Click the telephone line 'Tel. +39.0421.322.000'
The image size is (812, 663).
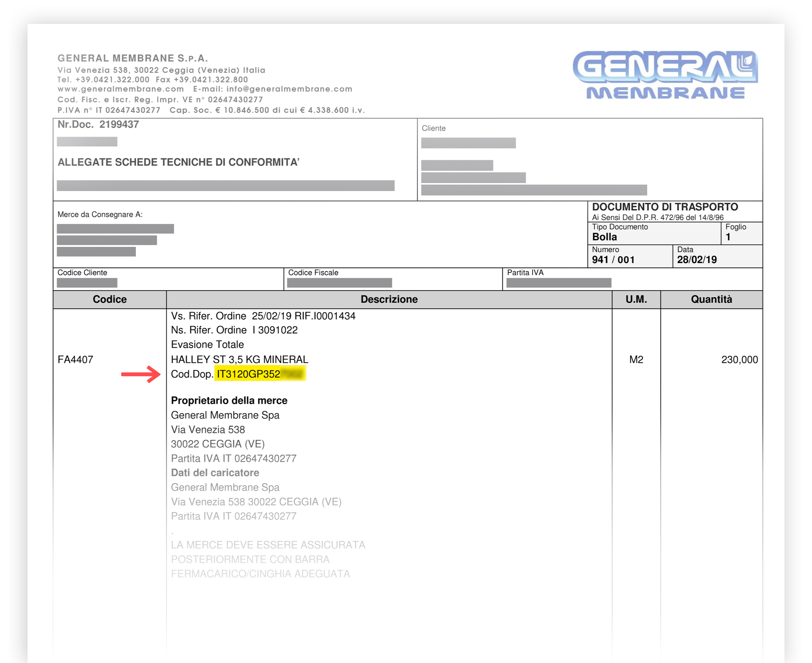point(103,80)
